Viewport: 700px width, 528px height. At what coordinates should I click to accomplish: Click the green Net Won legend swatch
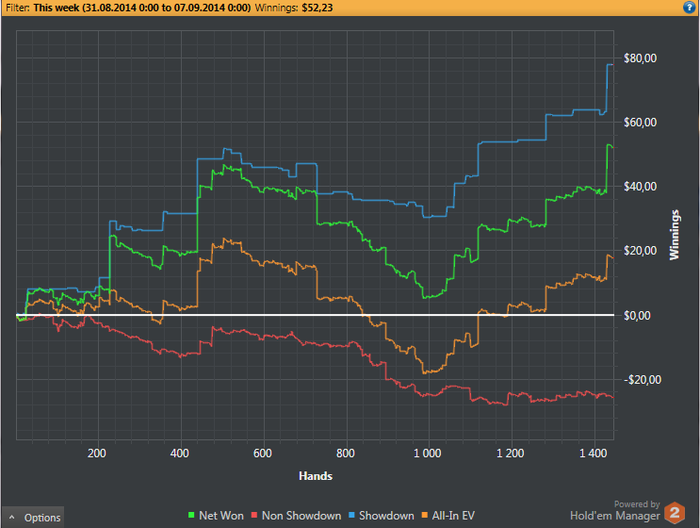click(x=191, y=516)
